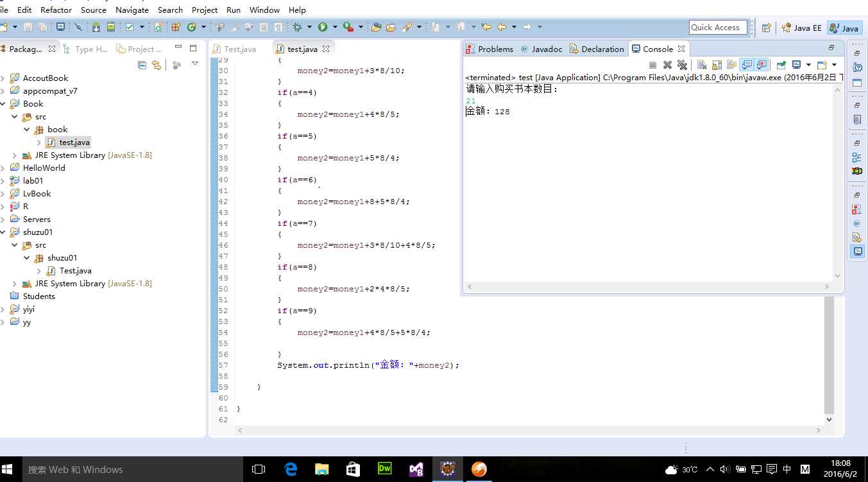Click the console horizontal scrollbar
Viewport: 868px width, 482px height.
point(648,287)
